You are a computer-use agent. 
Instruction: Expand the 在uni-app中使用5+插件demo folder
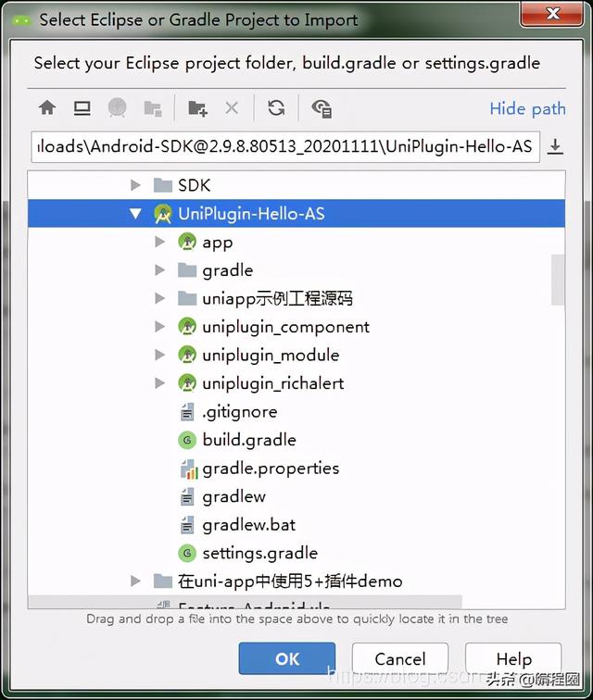click(135, 581)
